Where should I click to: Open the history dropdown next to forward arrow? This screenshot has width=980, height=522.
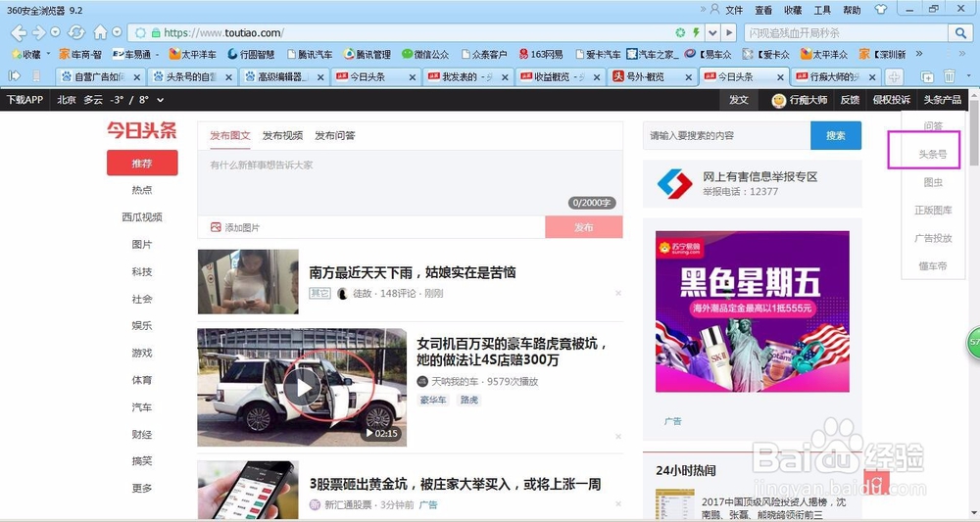coord(55,32)
